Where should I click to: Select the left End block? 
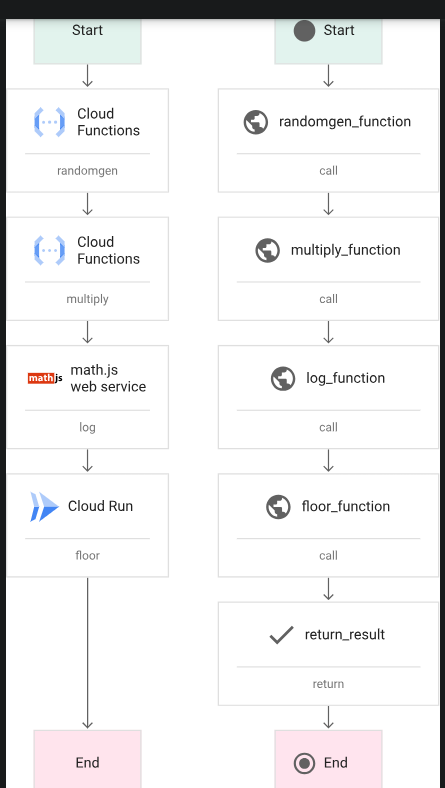[87, 759]
